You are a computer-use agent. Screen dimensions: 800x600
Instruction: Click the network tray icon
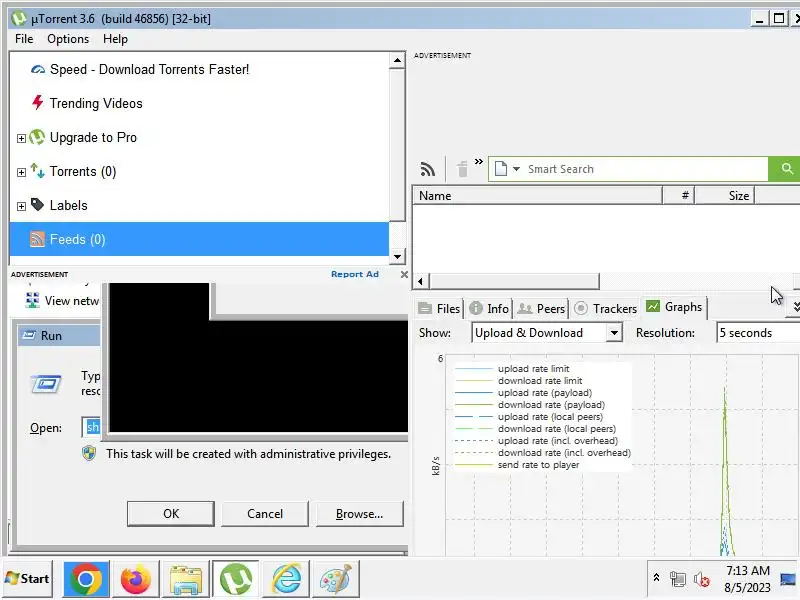point(678,579)
